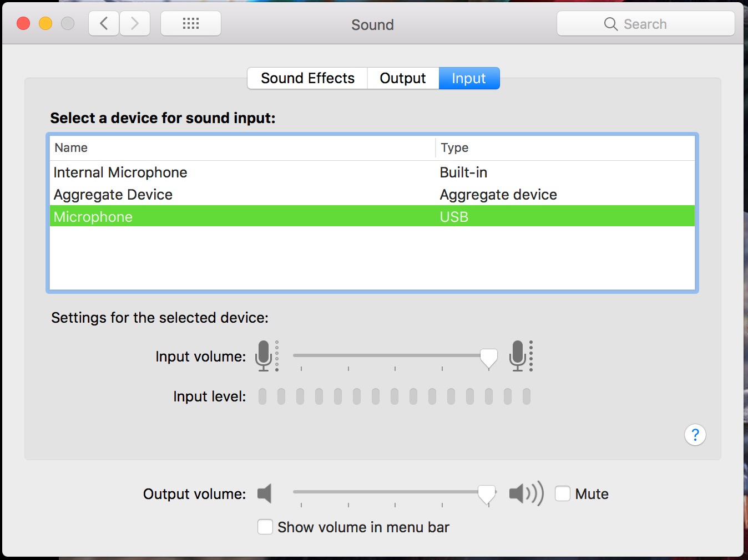Switch to the Sound Effects tab
This screenshot has width=748, height=560.
(307, 78)
